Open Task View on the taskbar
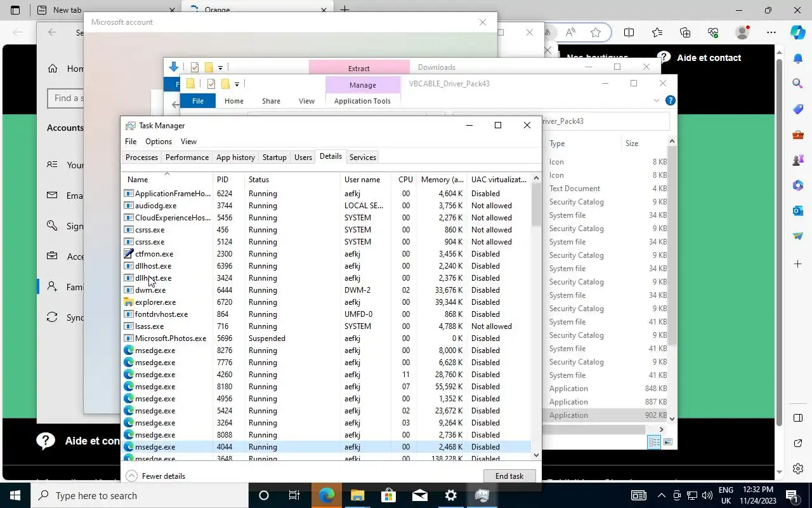This screenshot has height=508, width=812. tap(294, 495)
